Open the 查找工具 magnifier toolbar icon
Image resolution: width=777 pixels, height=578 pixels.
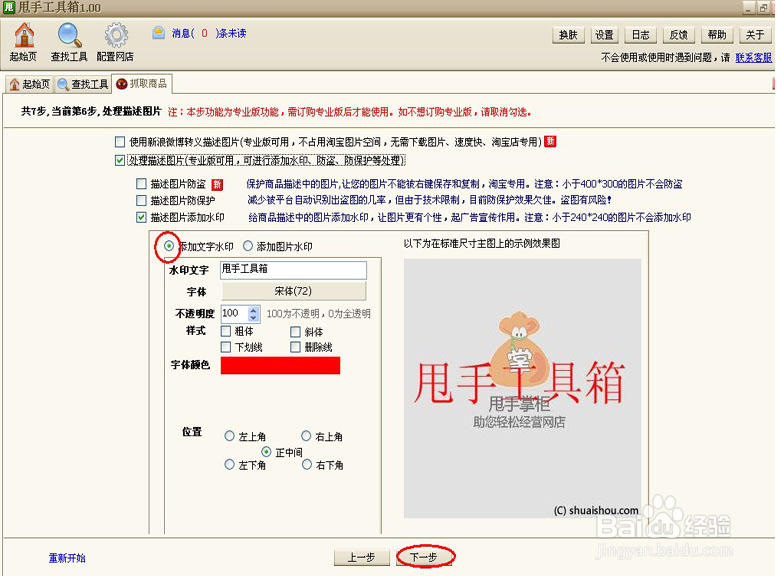69,43
